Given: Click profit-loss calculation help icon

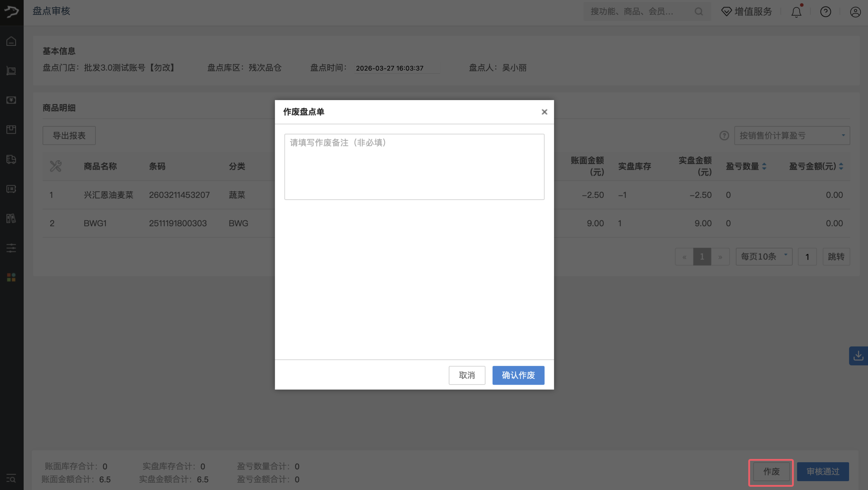Looking at the screenshot, I should pos(724,136).
